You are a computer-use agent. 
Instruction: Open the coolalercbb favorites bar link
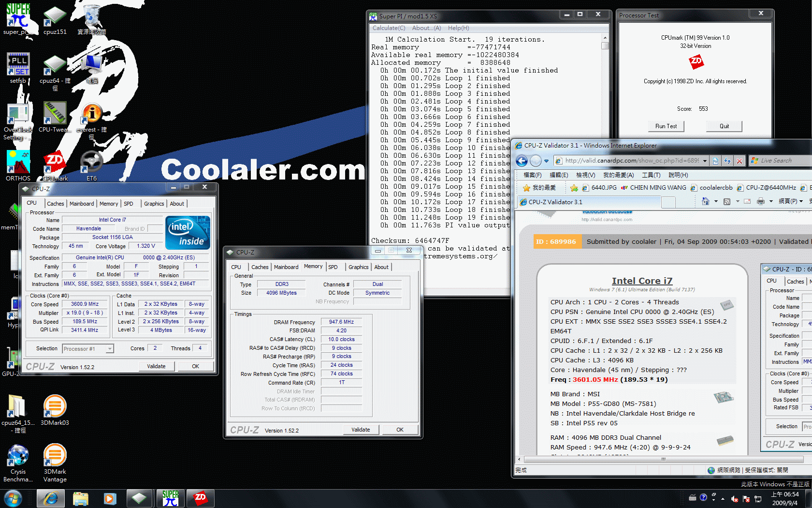(711, 188)
